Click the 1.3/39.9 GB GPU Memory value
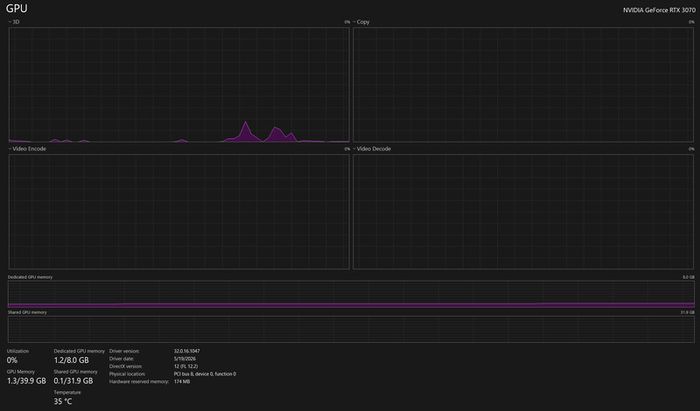Screen dimensions: 700x411 (26, 381)
